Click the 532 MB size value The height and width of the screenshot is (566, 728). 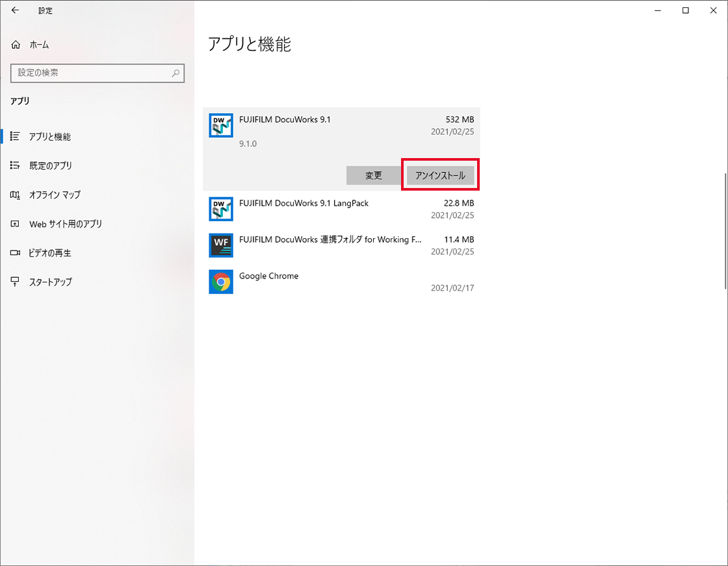tap(460, 120)
